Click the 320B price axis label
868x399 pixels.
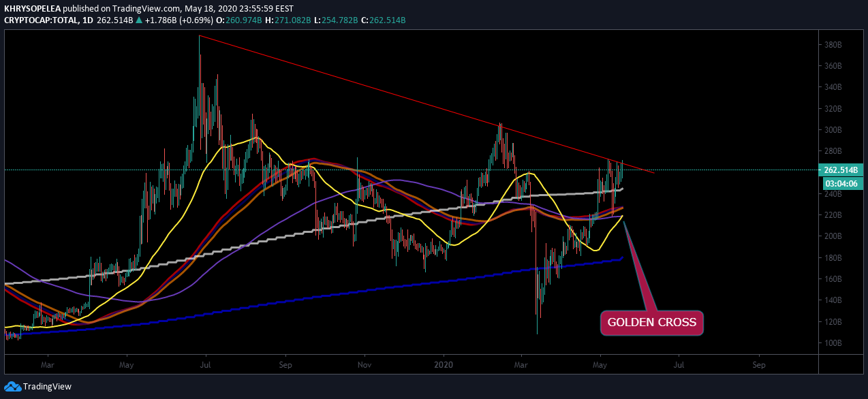tap(833, 109)
